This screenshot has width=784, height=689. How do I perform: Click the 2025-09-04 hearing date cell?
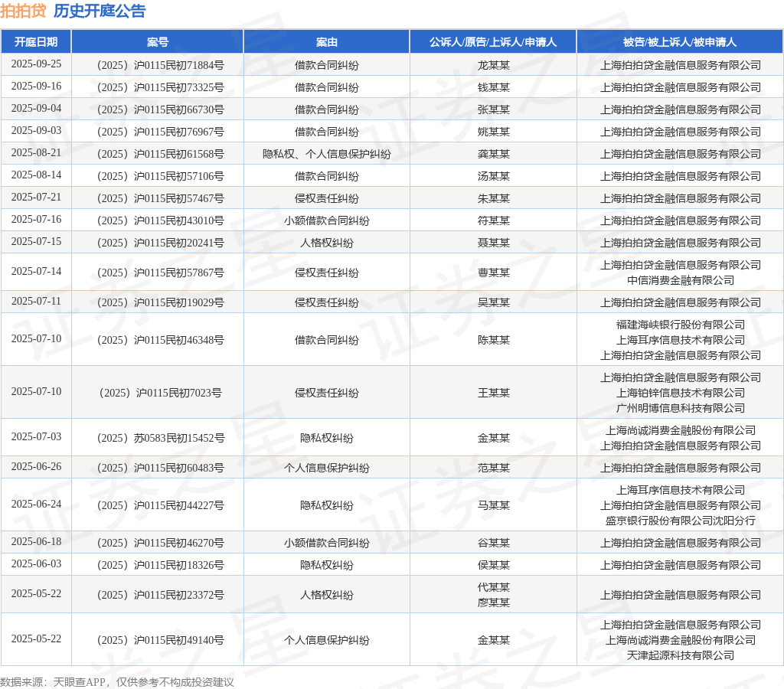(x=36, y=109)
